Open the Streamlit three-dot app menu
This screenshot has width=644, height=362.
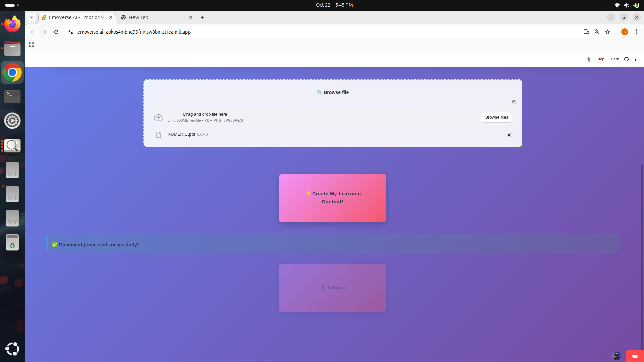pyautogui.click(x=635, y=59)
